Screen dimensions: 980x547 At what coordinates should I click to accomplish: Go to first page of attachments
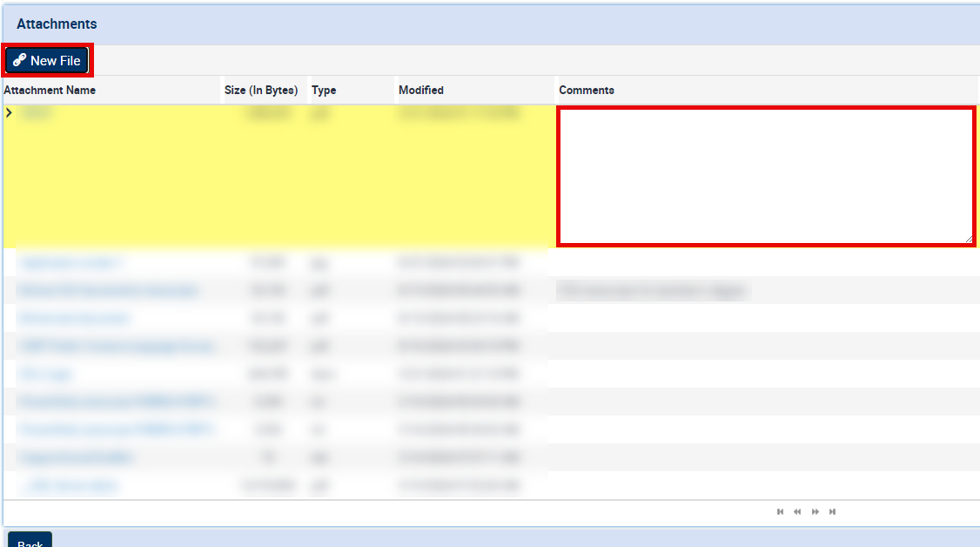click(780, 512)
